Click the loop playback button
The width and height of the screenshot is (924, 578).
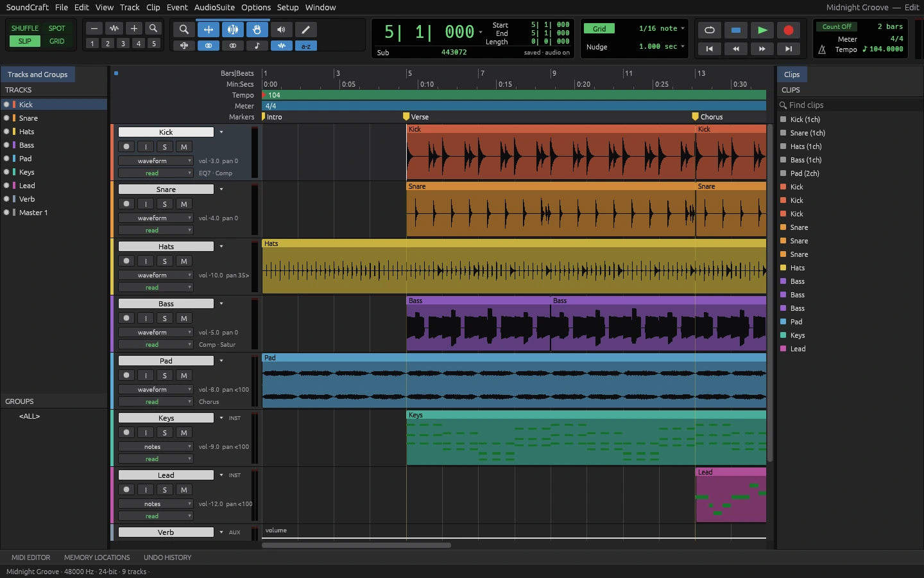point(709,30)
